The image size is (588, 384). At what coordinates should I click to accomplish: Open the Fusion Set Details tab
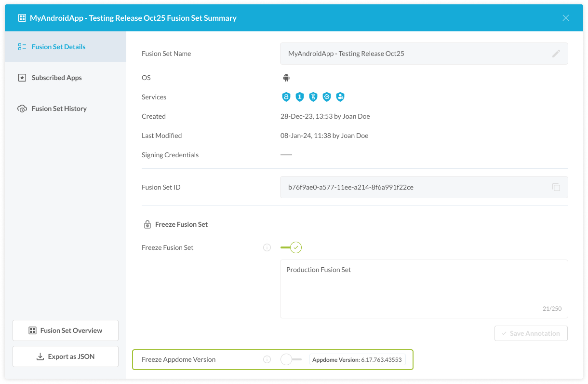[66, 47]
